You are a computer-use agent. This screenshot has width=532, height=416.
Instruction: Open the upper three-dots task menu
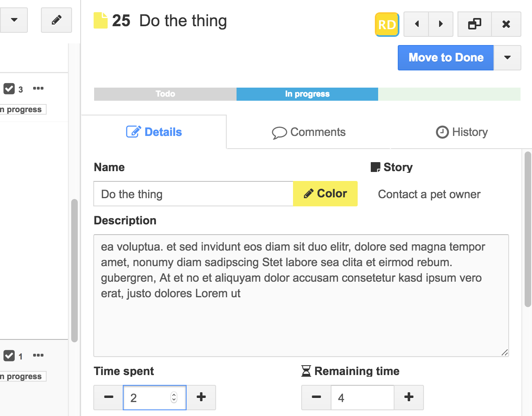(38, 88)
